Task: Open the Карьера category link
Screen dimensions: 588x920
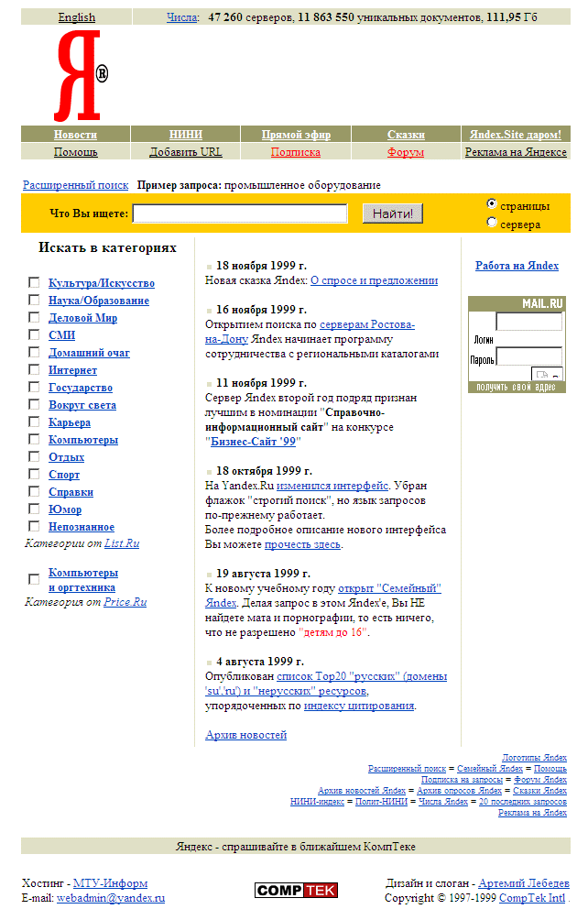Action: coord(70,422)
